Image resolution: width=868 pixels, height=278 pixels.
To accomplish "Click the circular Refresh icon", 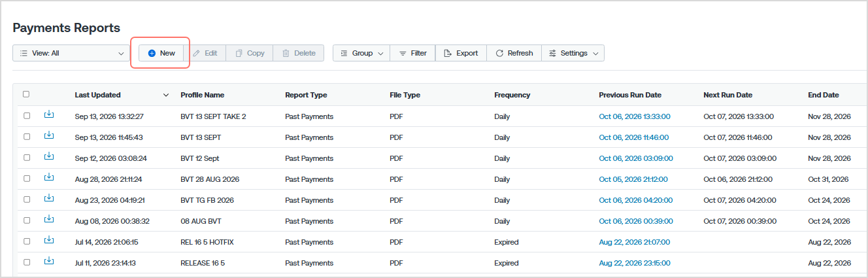I will tap(499, 53).
